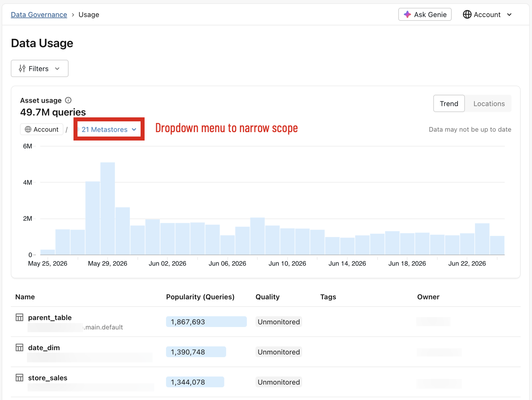Click the Unmonitored badge for date_dim
Image resolution: width=532 pixels, height=400 pixels.
pyautogui.click(x=279, y=352)
